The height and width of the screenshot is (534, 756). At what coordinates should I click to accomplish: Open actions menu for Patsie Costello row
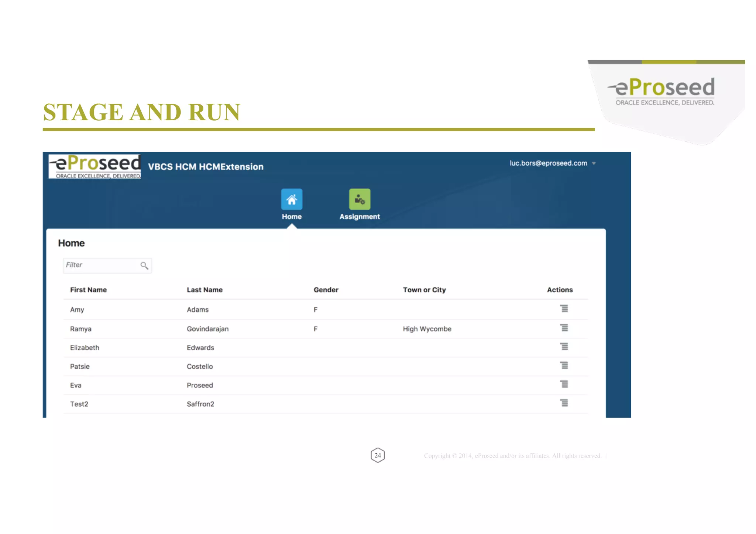[x=564, y=365]
